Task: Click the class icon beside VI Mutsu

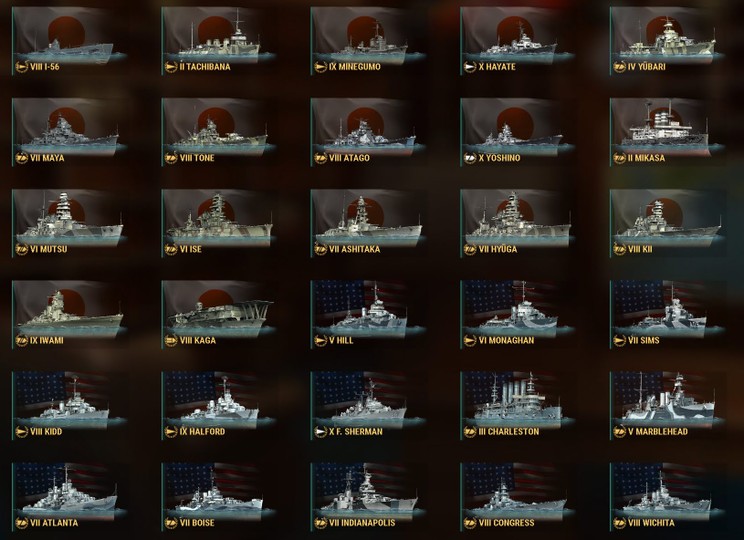Action: coord(21,249)
